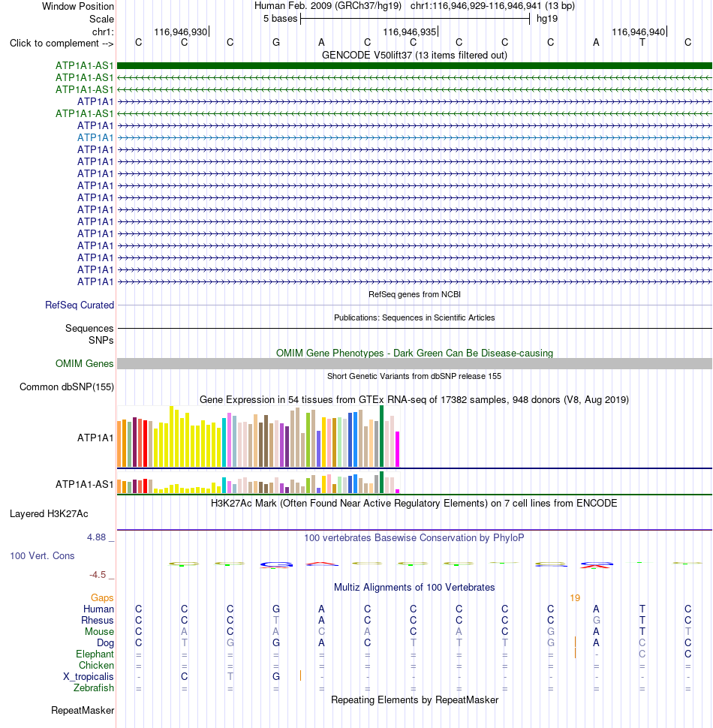Image resolution: width=713 pixels, height=728 pixels.
Task: Open the 'RefSeq genes from NCBI' track title
Action: [x=414, y=294]
